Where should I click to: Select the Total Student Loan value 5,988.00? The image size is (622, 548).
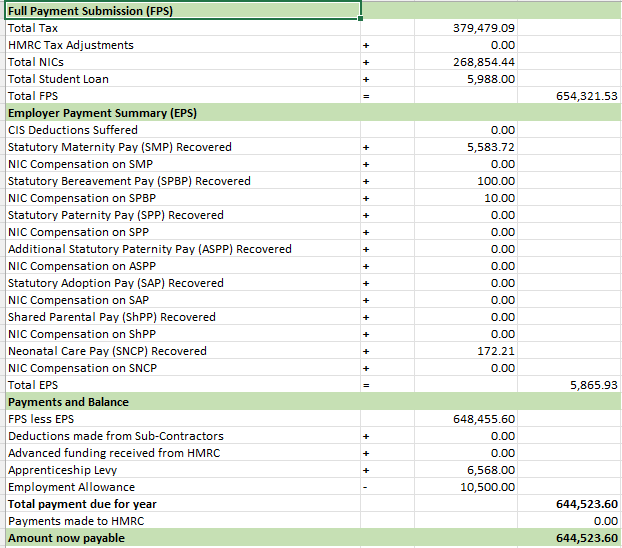(490, 79)
